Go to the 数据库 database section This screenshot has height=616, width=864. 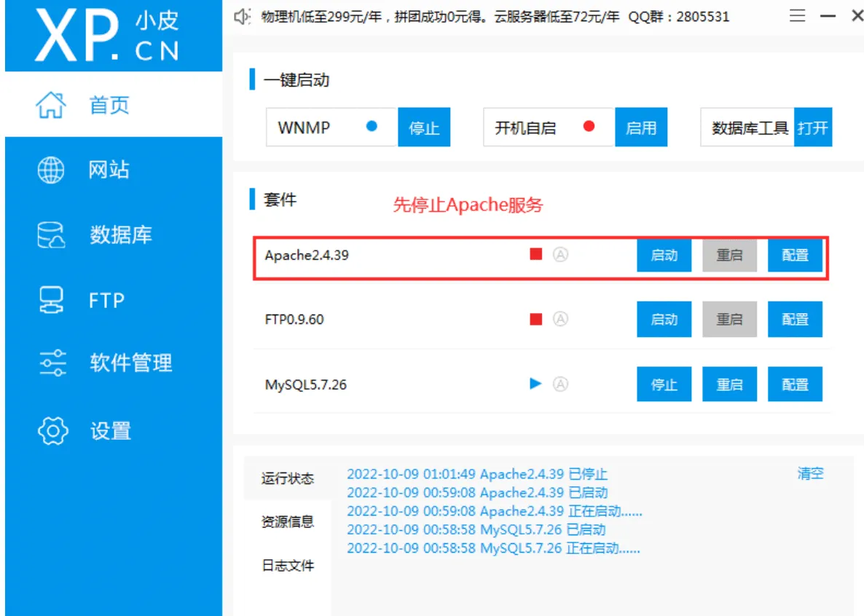[114, 234]
